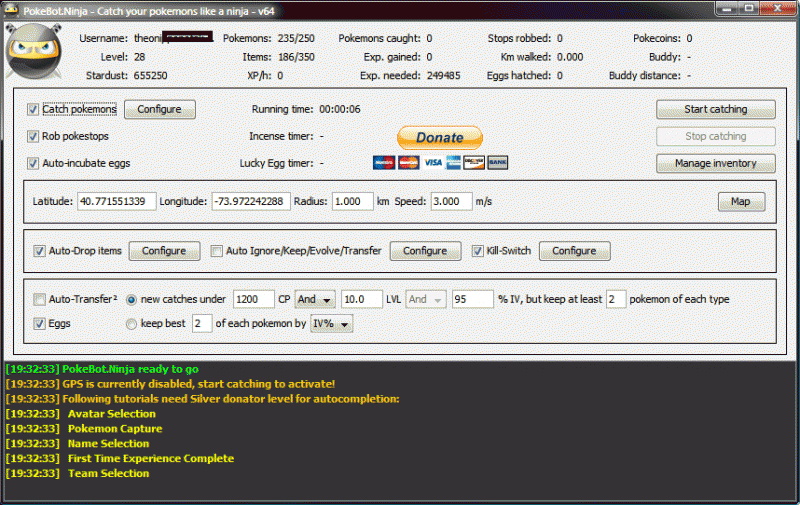Viewport: 800px width, 505px height.
Task: Click the VISA card icon
Action: [x=433, y=163]
